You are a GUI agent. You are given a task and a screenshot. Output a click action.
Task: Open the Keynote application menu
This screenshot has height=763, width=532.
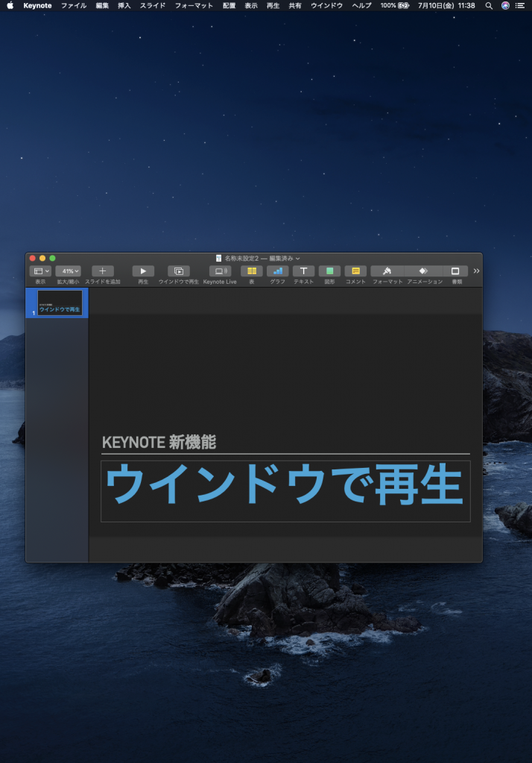tap(37, 5)
